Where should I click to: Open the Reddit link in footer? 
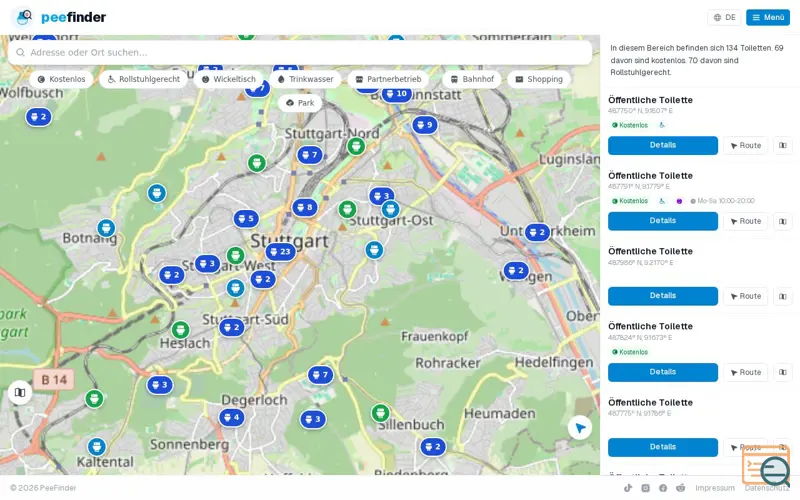(680, 488)
